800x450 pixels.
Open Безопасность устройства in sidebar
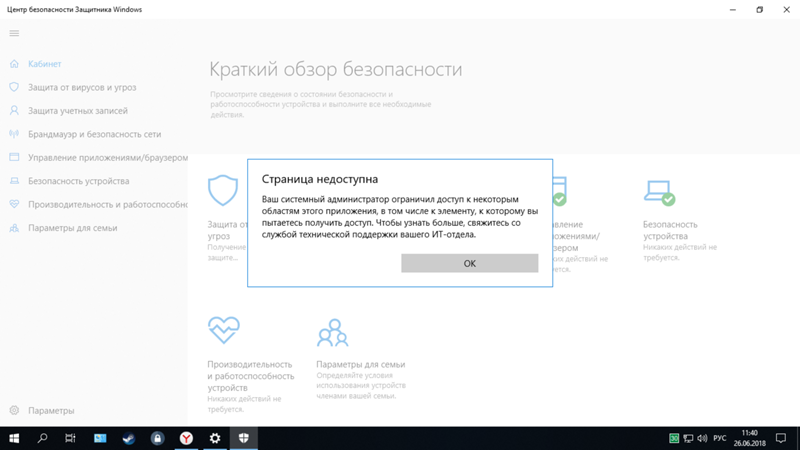(x=79, y=181)
